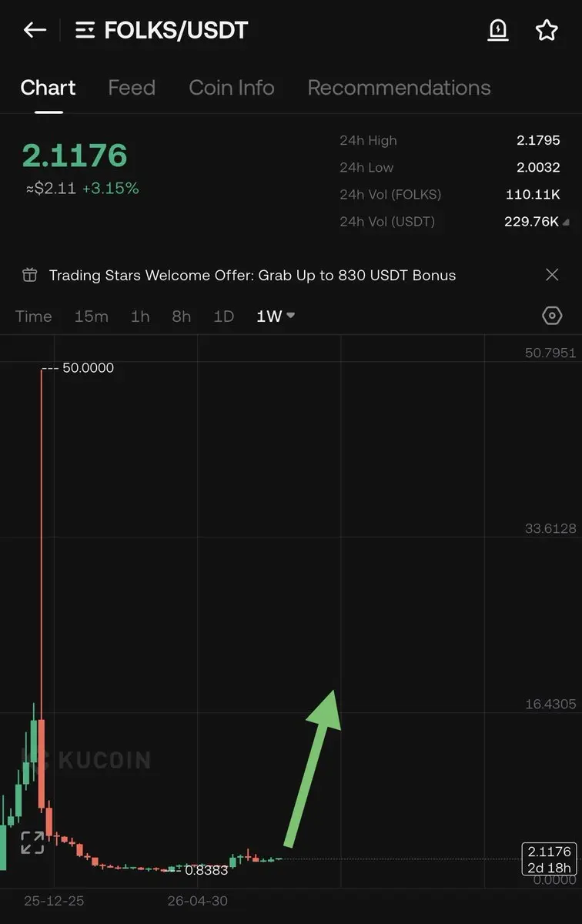
Task: Switch to the Feed tab
Action: (132, 88)
